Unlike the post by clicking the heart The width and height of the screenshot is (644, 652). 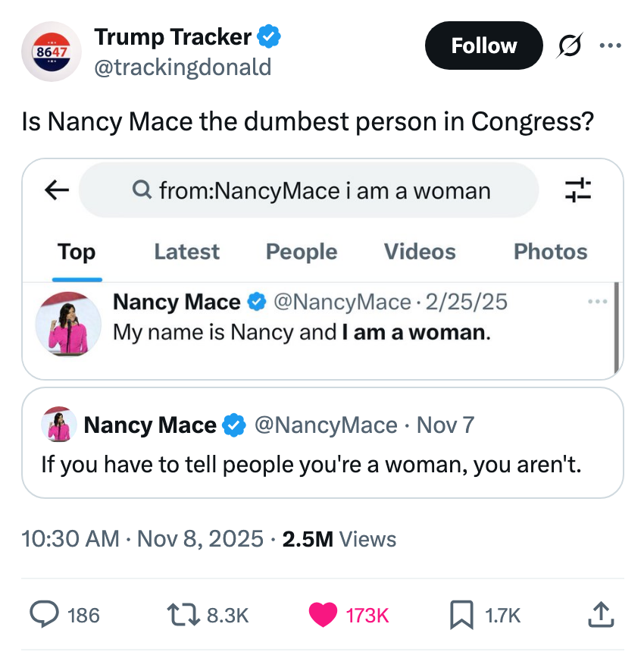coord(322,611)
